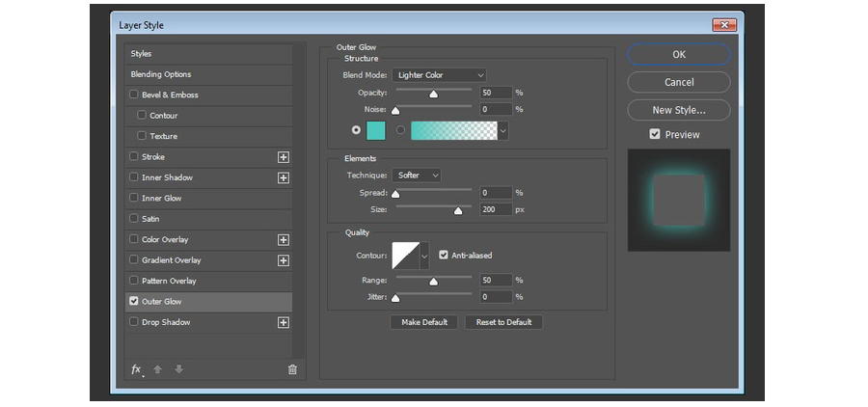Open the fx effects menu icon
The image size is (868, 407).
pyautogui.click(x=137, y=370)
